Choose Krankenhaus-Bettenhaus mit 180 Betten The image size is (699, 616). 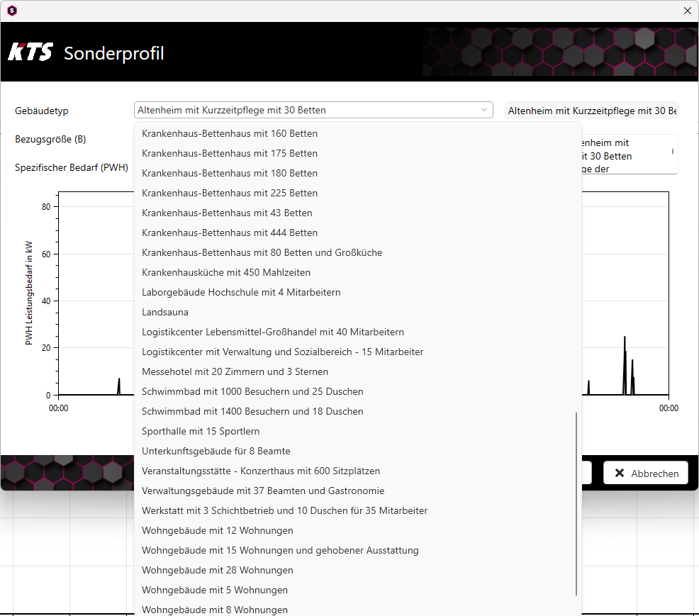(358, 174)
